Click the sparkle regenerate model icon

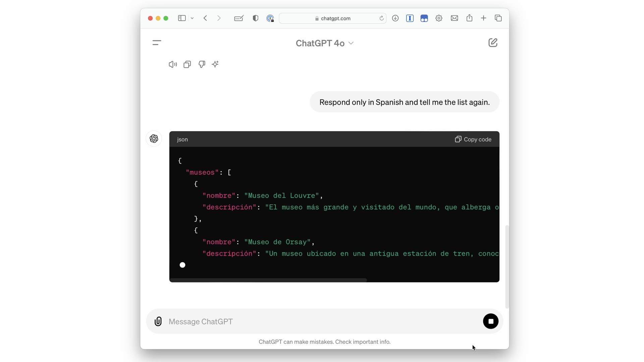click(215, 64)
